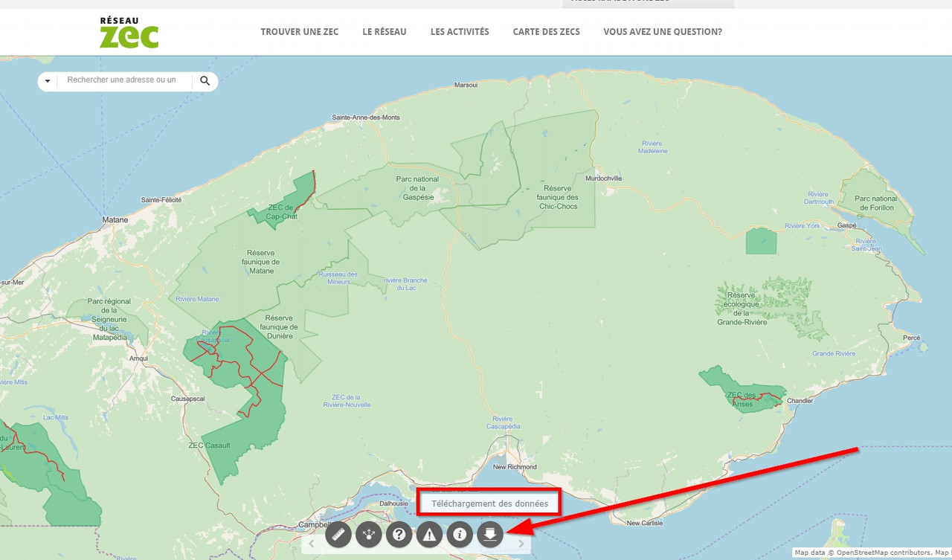Open the Trouver une ZEC menu
Image resolution: width=952 pixels, height=560 pixels.
coord(300,32)
